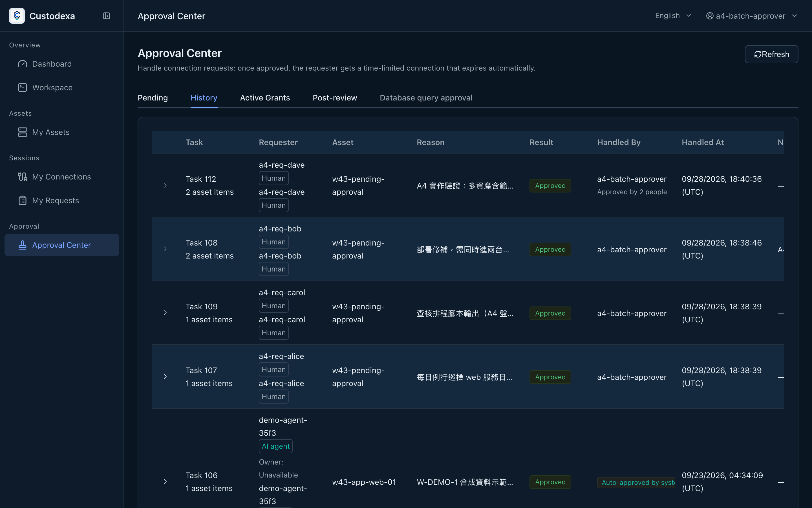Click the Custodexa logo icon
The height and width of the screenshot is (508, 812).
tap(17, 16)
